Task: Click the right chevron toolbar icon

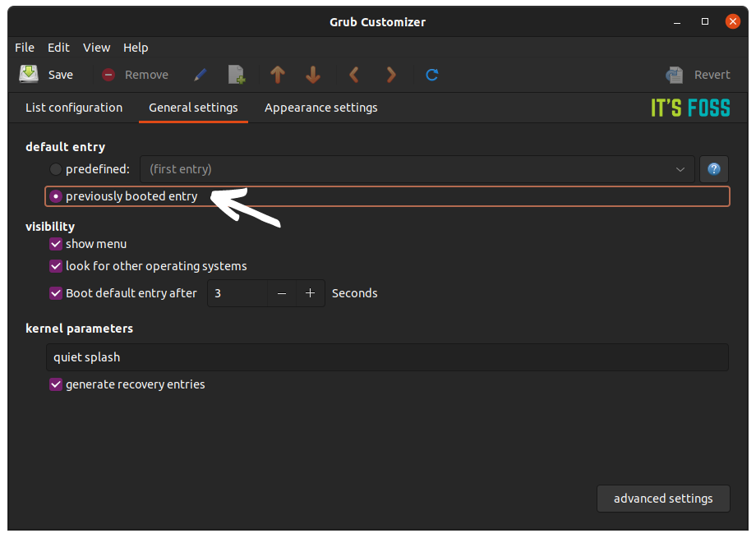Action: [x=391, y=75]
